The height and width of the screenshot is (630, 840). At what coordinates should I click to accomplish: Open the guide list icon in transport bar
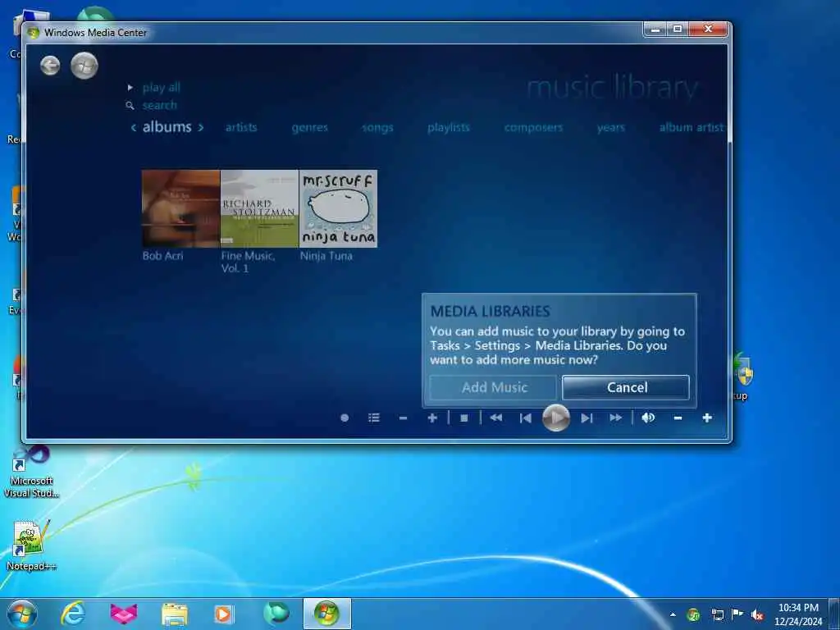374,418
